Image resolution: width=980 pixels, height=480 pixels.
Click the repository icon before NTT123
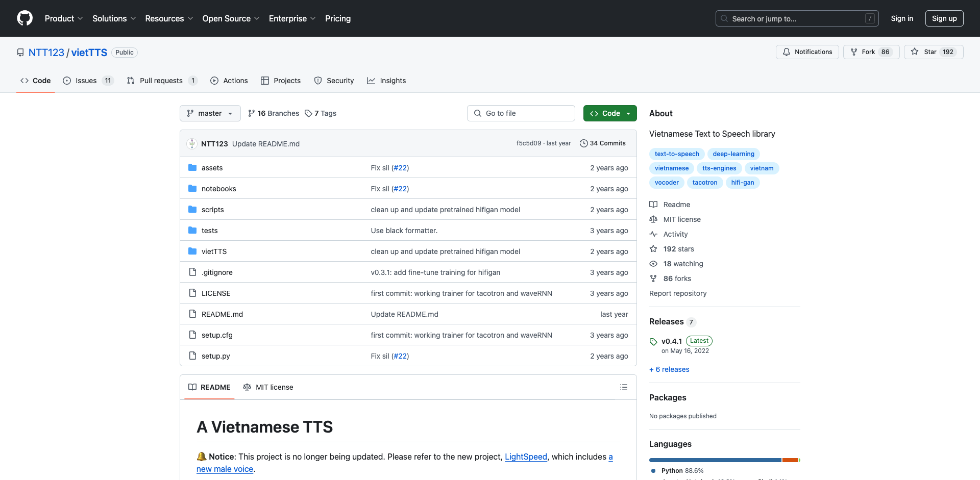[20, 53]
